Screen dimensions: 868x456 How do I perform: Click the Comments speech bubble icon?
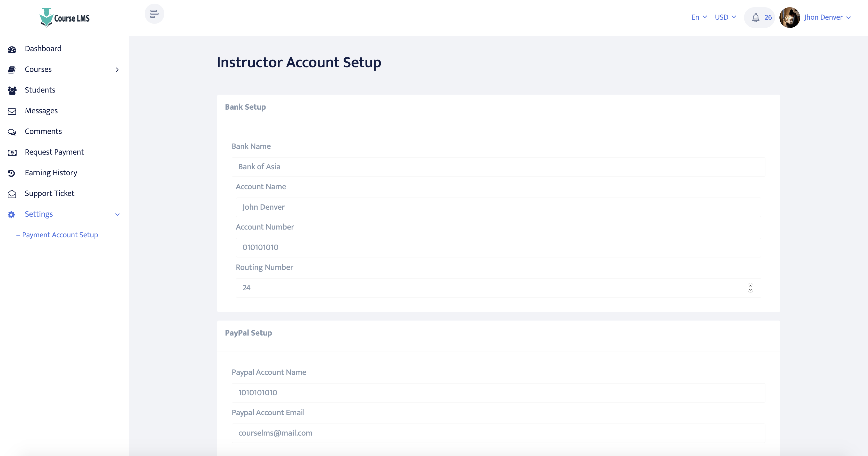12,132
